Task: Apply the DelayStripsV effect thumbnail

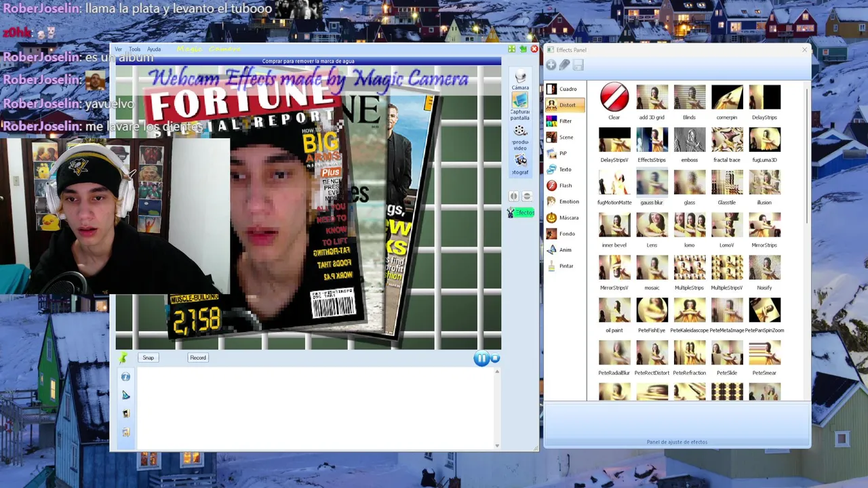Action: [x=614, y=140]
